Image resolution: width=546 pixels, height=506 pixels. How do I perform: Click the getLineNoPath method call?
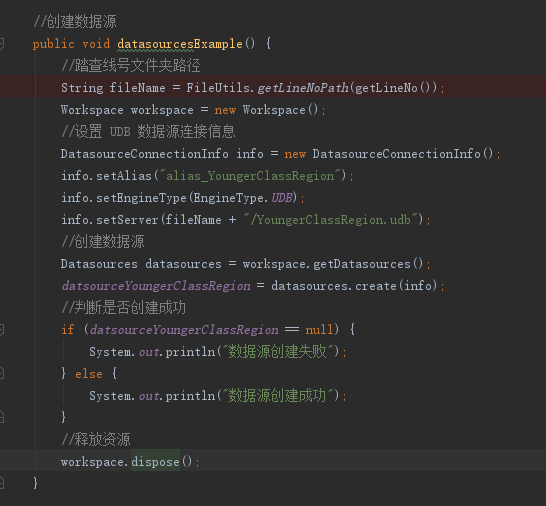(x=303, y=88)
